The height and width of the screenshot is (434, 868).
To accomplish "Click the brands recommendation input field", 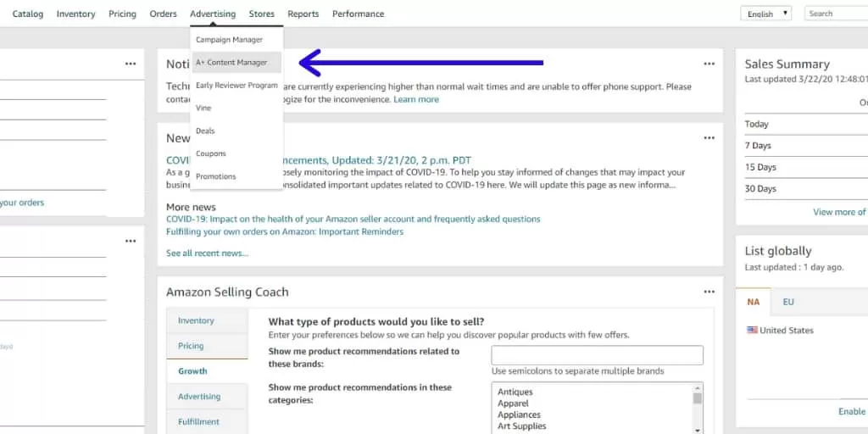I will pyautogui.click(x=598, y=355).
